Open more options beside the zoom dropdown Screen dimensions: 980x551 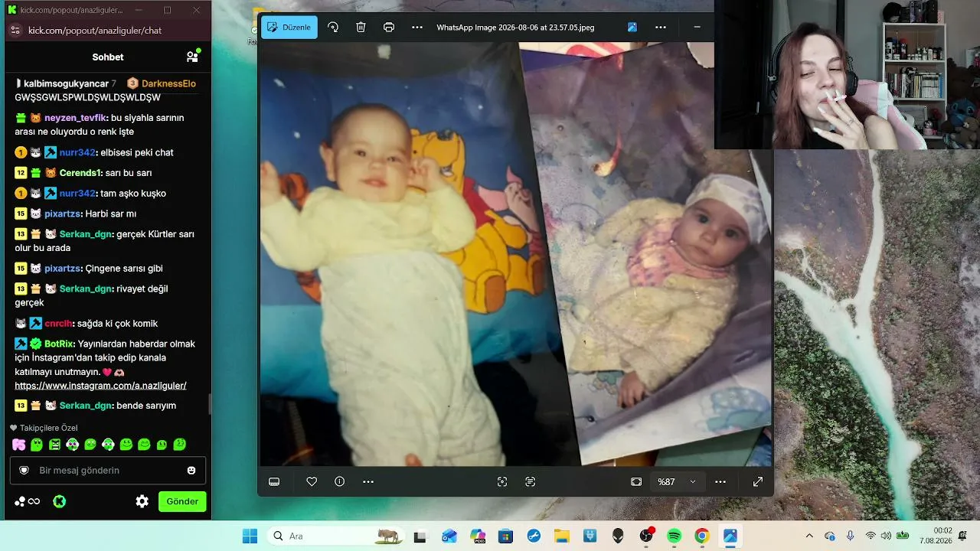tap(720, 481)
